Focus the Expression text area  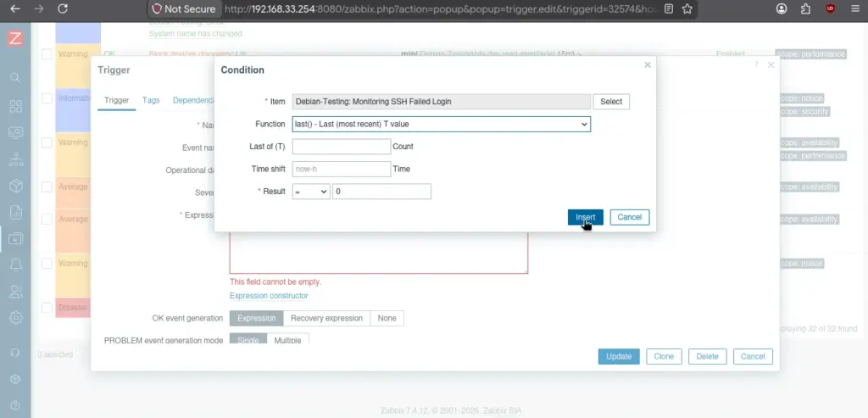click(379, 252)
